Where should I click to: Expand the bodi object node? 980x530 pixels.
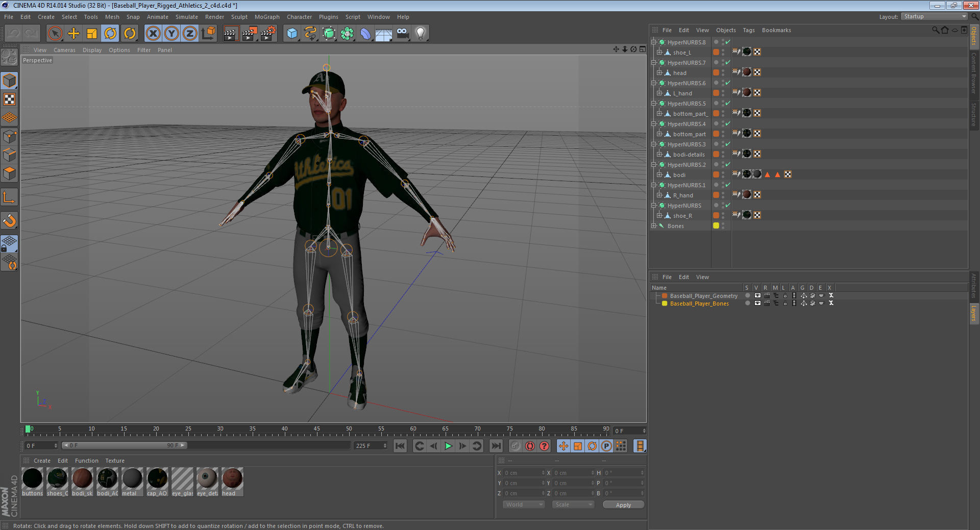(x=659, y=175)
